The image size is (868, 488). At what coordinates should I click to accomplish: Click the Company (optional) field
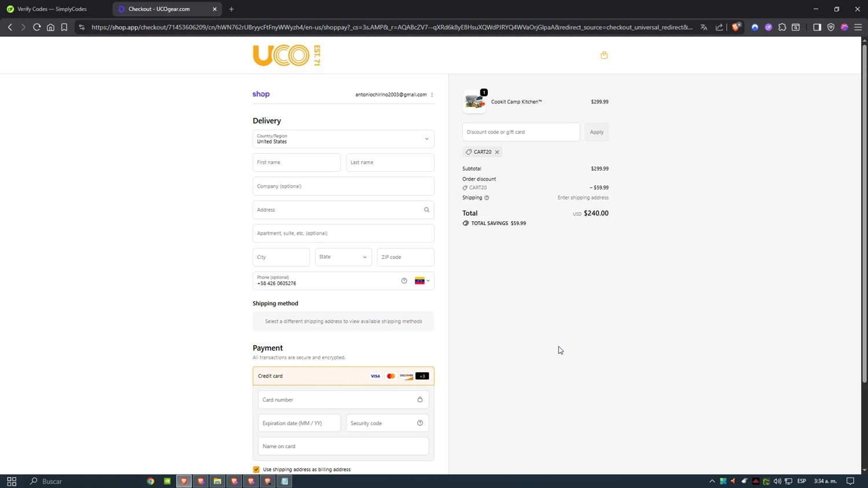click(343, 186)
